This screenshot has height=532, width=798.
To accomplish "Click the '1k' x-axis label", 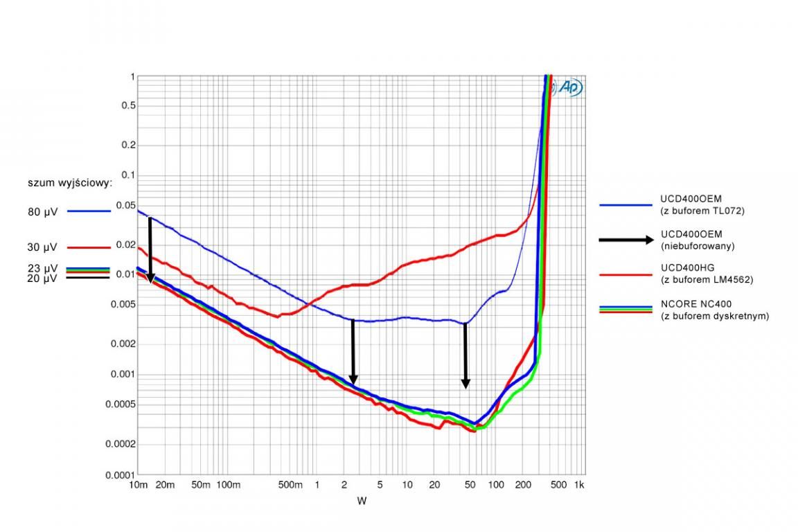I will [579, 485].
